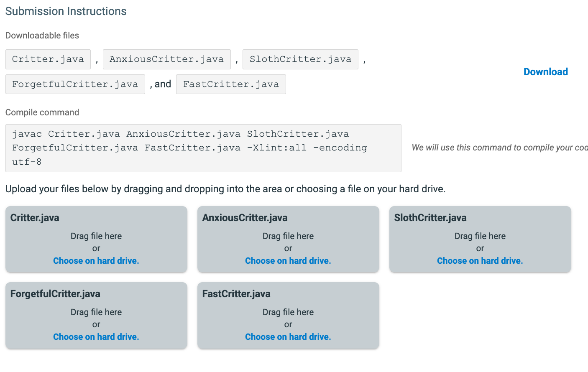Click the ForgetfulCritter.java upload box title

[x=55, y=294]
